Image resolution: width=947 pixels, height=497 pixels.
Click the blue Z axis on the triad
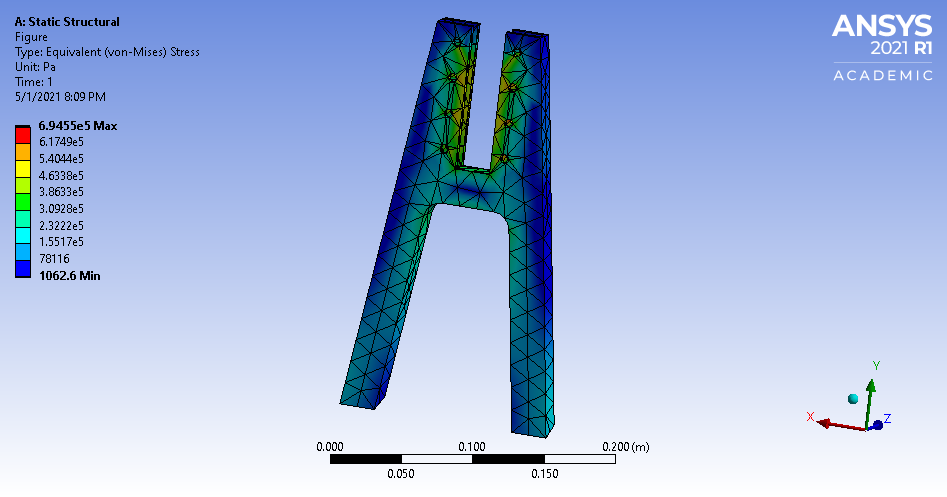click(x=879, y=425)
